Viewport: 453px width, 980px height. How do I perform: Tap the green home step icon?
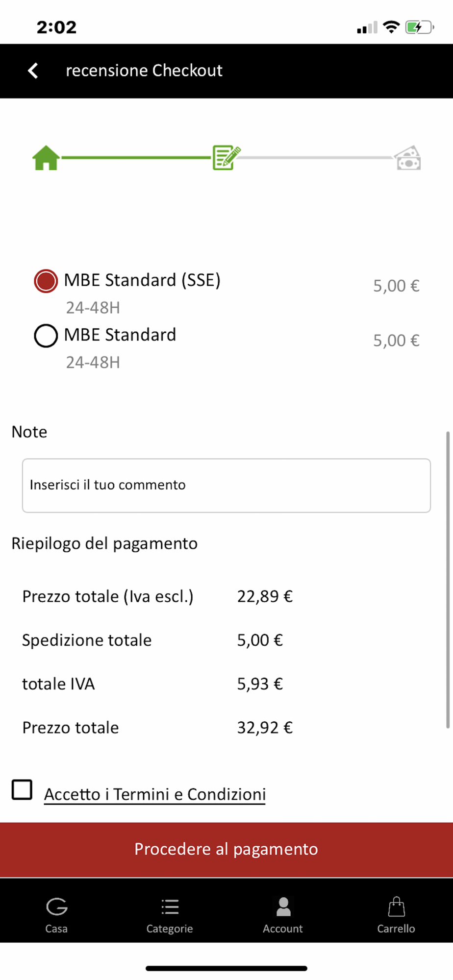46,158
